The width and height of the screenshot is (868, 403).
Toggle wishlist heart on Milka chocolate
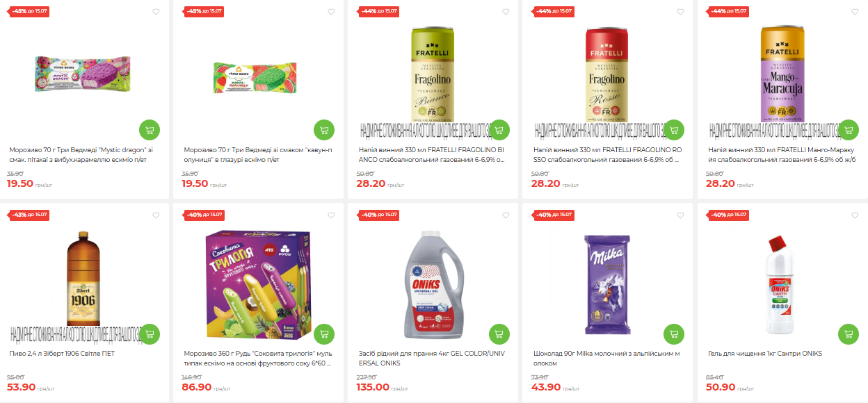coord(680,215)
